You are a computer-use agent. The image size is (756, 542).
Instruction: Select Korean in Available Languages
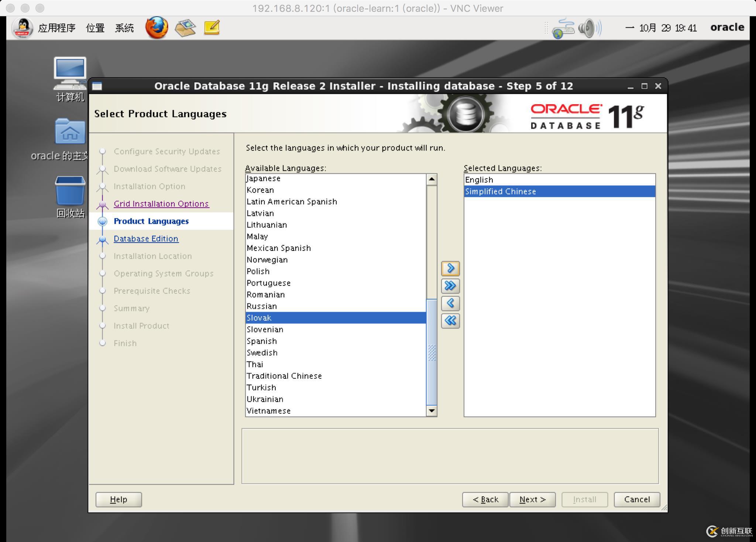coord(336,190)
